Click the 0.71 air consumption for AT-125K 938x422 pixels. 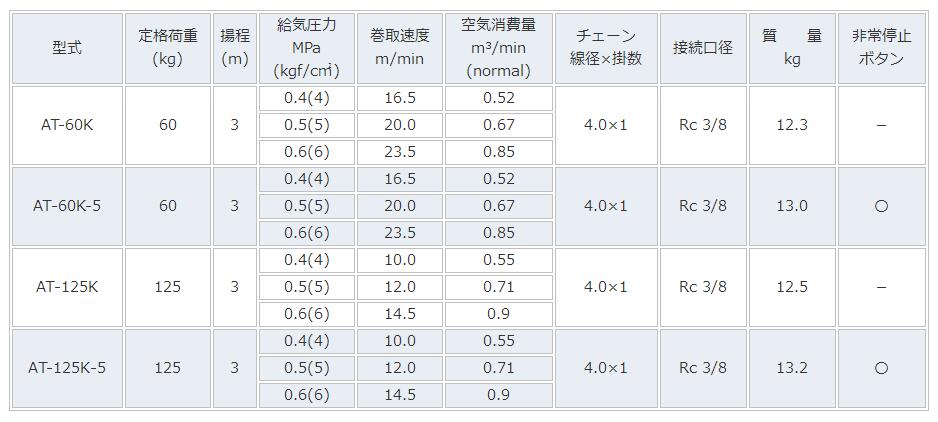(498, 287)
